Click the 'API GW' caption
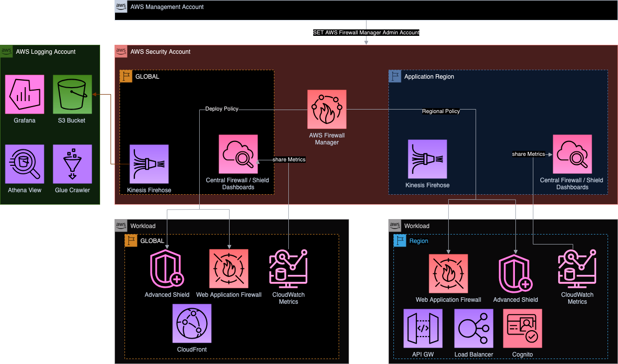Image resolution: width=618 pixels, height=364 pixels. point(423,355)
